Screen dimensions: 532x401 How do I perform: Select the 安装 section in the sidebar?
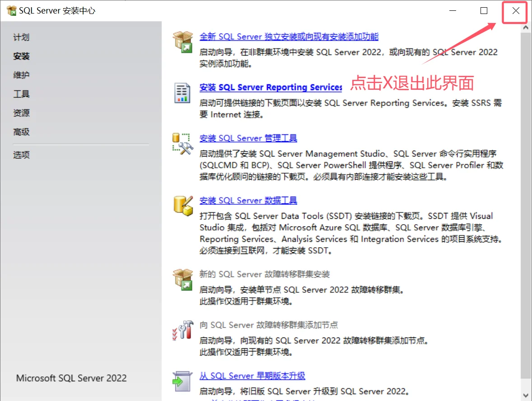point(21,56)
